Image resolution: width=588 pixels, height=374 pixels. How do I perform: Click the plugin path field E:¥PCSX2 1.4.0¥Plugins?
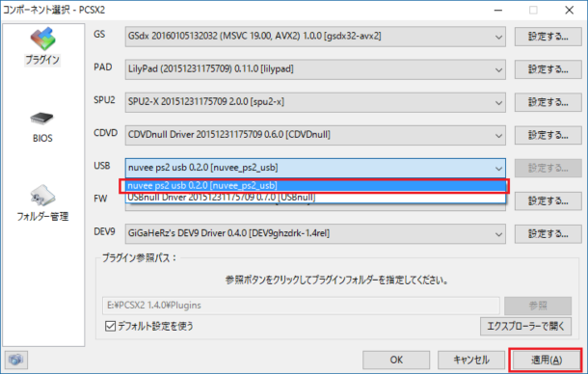point(301,306)
